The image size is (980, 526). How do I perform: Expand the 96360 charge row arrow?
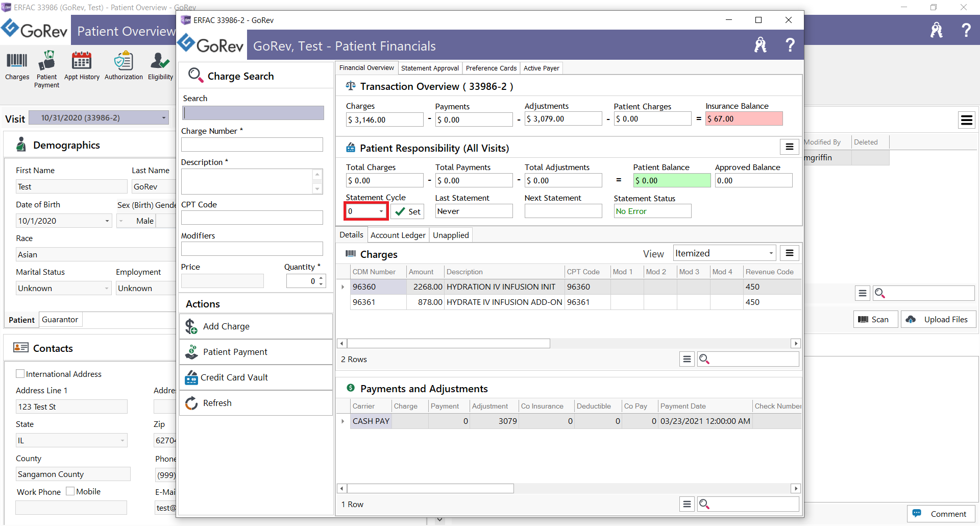click(342, 287)
